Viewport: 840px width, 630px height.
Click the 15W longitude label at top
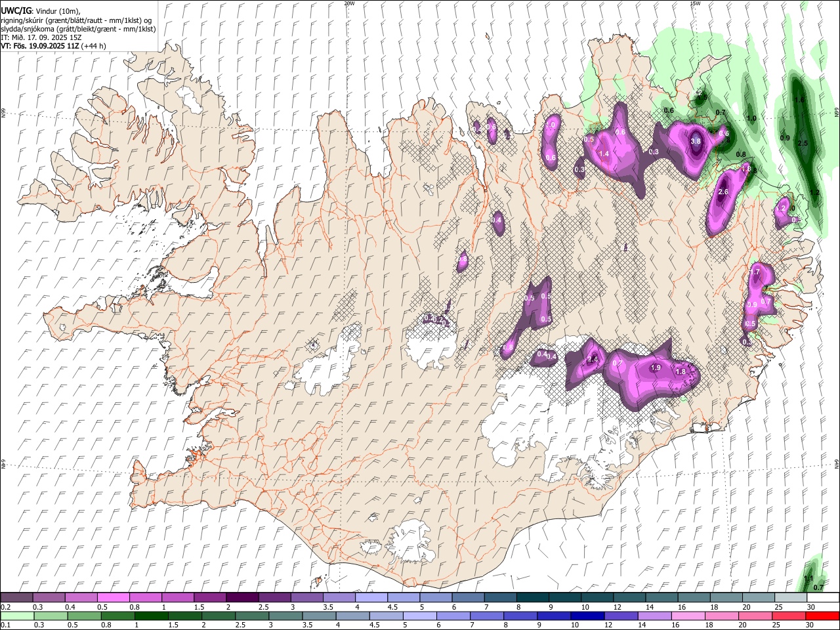tap(695, 3)
